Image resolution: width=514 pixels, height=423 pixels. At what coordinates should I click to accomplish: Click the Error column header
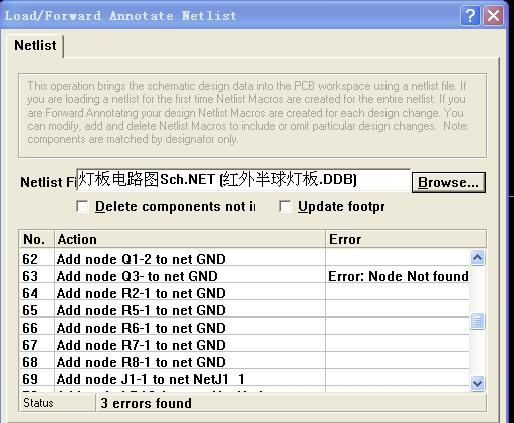(x=406, y=239)
